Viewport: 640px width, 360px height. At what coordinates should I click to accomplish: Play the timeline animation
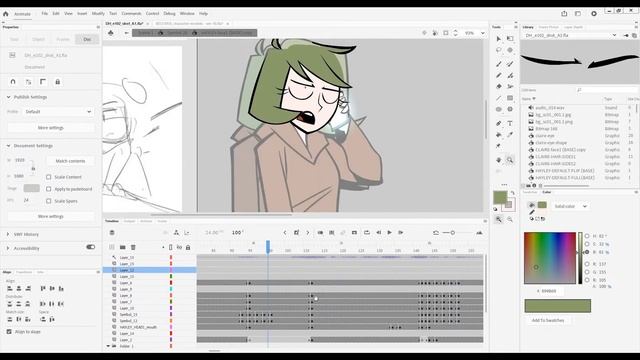click(x=389, y=233)
